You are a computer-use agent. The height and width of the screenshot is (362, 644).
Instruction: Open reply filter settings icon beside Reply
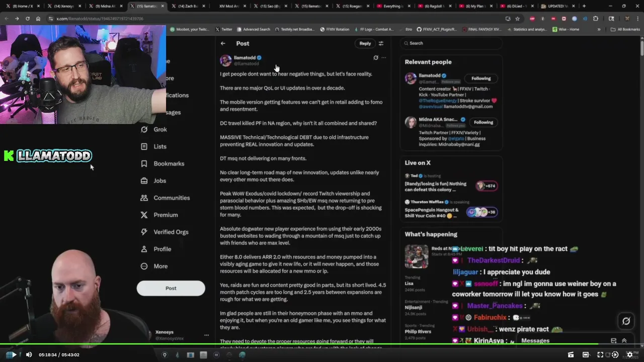tap(381, 43)
